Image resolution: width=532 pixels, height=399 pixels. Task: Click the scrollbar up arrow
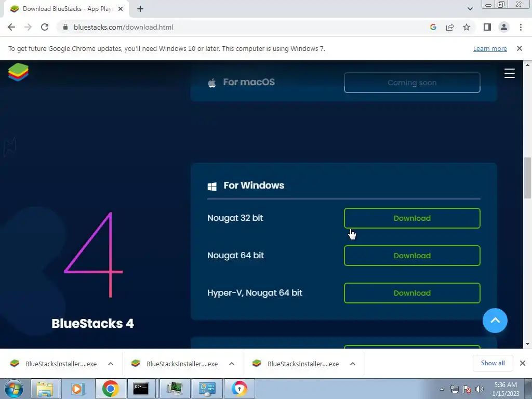coord(527,64)
